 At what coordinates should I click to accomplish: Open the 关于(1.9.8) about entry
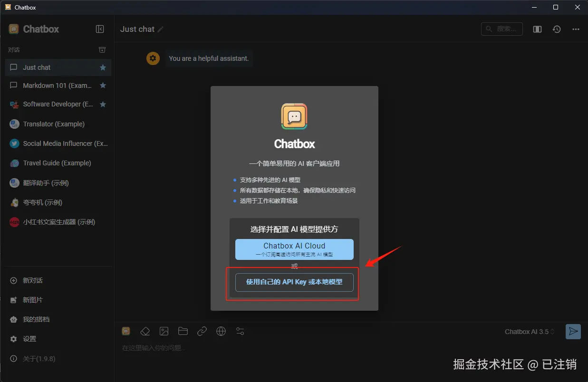pos(58,359)
